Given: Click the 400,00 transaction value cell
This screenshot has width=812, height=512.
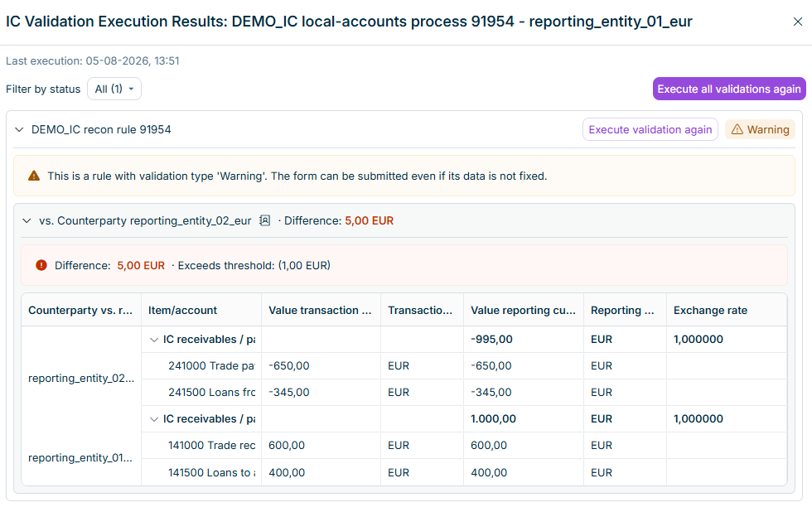Looking at the screenshot, I should pyautogui.click(x=321, y=472).
